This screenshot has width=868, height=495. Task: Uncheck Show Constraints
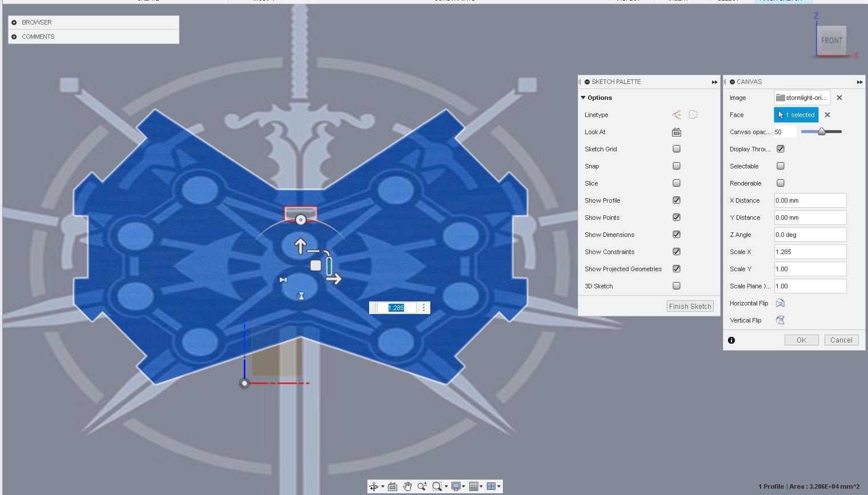tap(677, 252)
